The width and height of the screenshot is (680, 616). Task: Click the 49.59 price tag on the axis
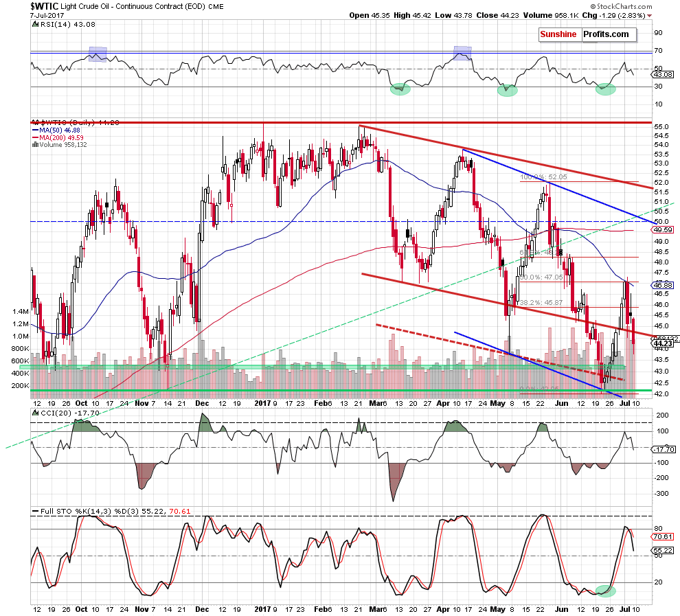663,230
